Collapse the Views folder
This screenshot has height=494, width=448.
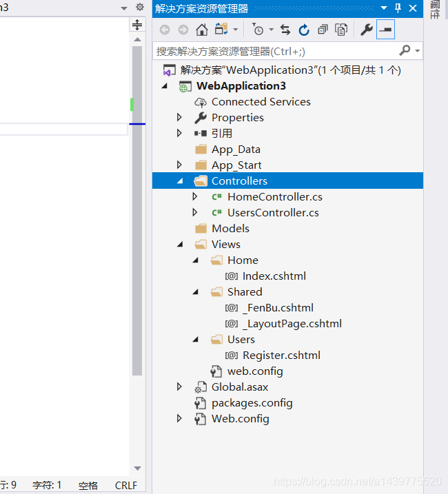coord(180,244)
